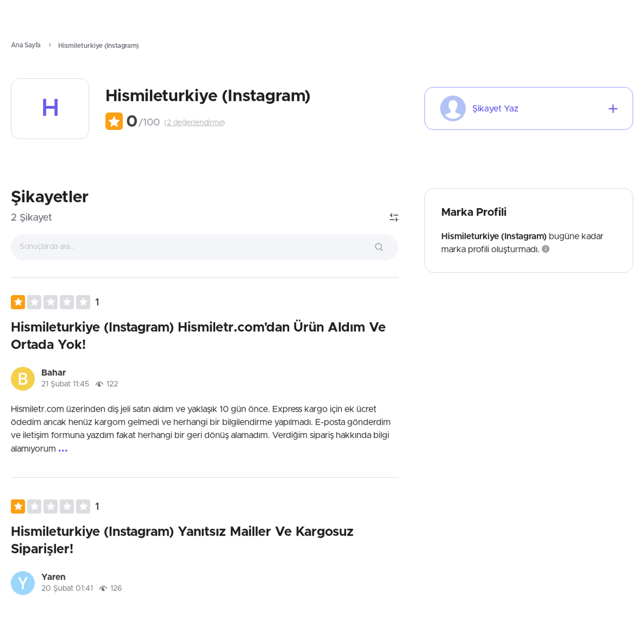Click the Marka Profili info icon
This screenshot has height=644, width=644.
[546, 249]
